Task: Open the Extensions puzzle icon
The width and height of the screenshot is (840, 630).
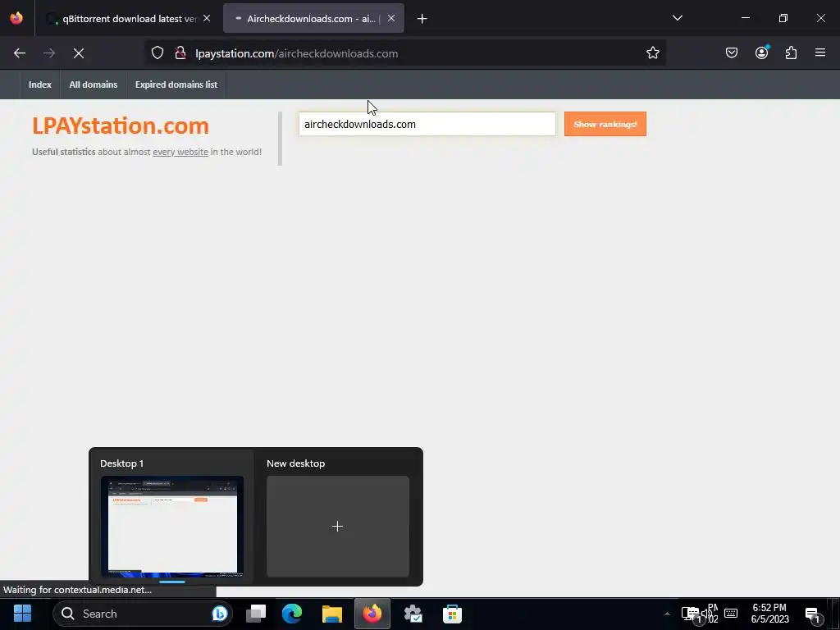Action: pyautogui.click(x=791, y=52)
